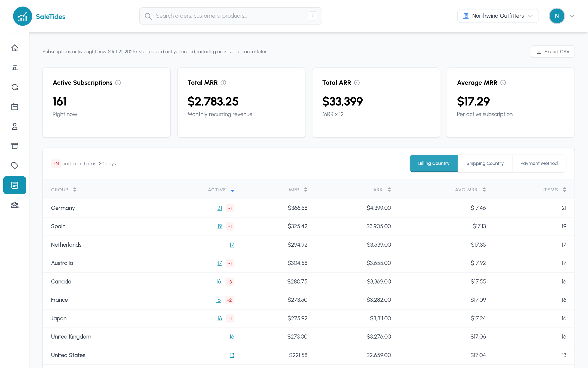
Task: Open the refresh-arrows sidebar icon
Action: coord(15,87)
